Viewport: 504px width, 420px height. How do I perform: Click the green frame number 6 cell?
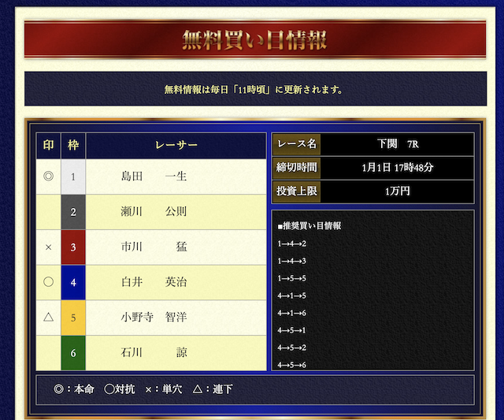coord(73,353)
